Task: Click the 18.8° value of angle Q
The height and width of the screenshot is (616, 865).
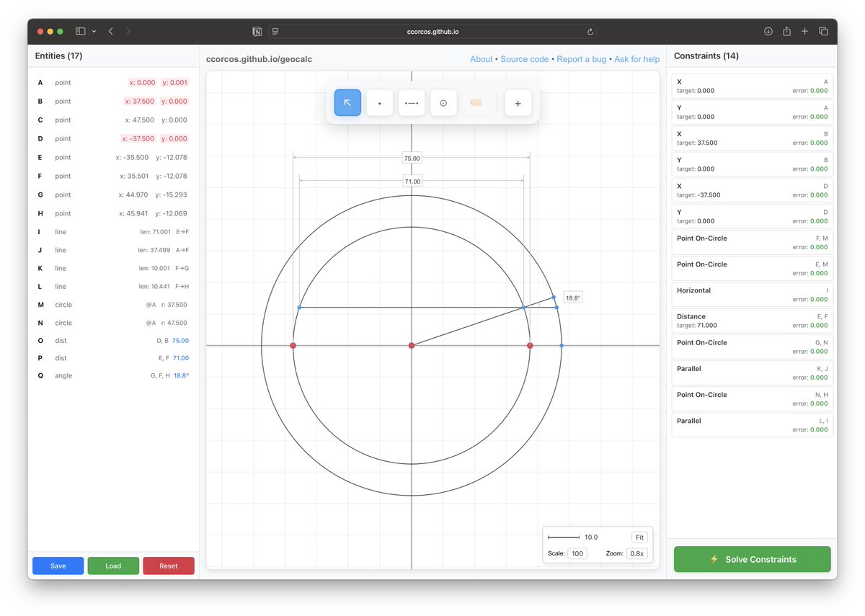Action: tap(181, 375)
